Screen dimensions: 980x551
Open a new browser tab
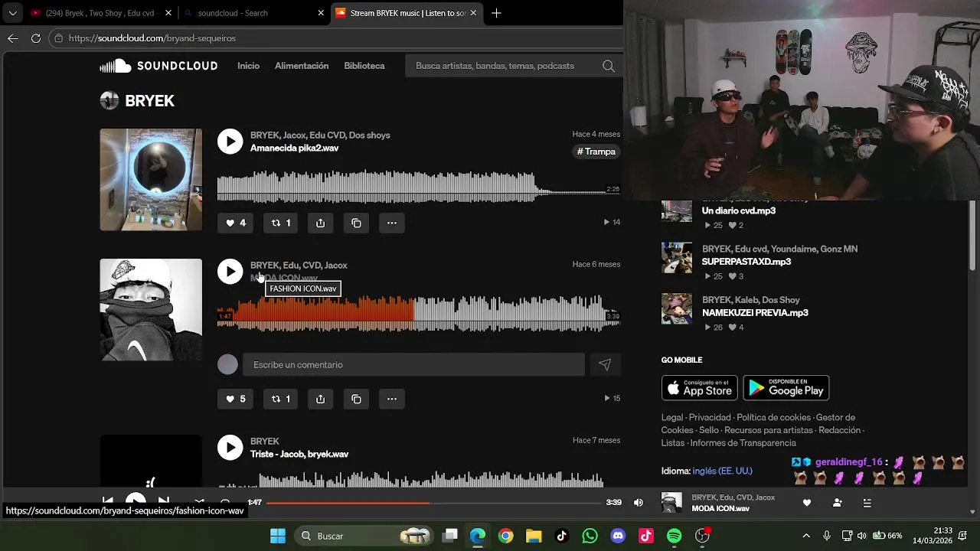496,13
